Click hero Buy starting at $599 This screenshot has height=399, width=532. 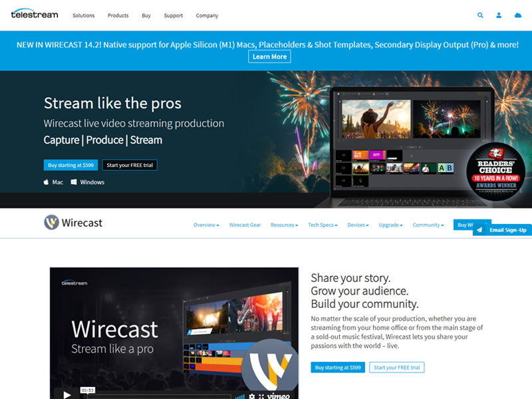[x=71, y=165]
